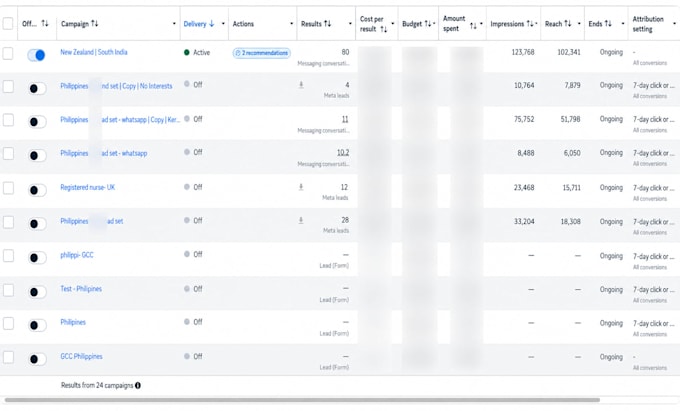Sort by Results column arrows
Viewport: 680px width, 411px height.
coord(327,23)
